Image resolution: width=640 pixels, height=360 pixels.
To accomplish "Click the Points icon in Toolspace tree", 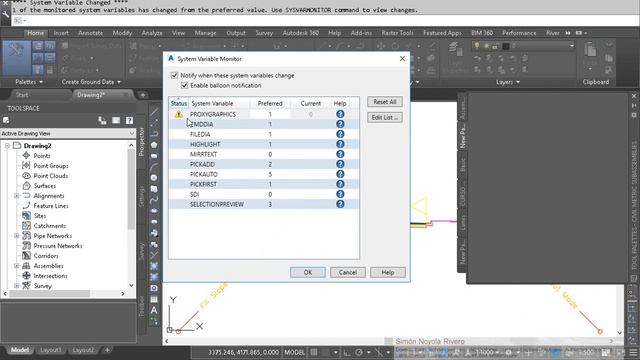I will 26,156.
